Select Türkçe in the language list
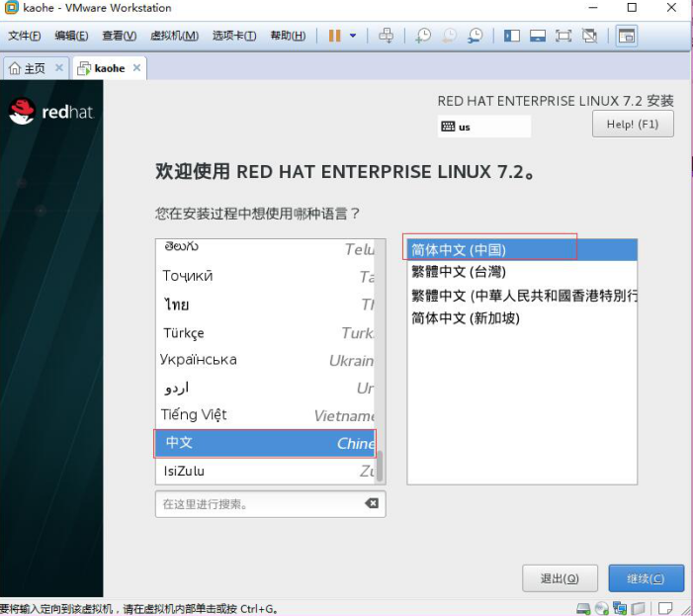This screenshot has height=616, width=693. pyautogui.click(x=265, y=333)
